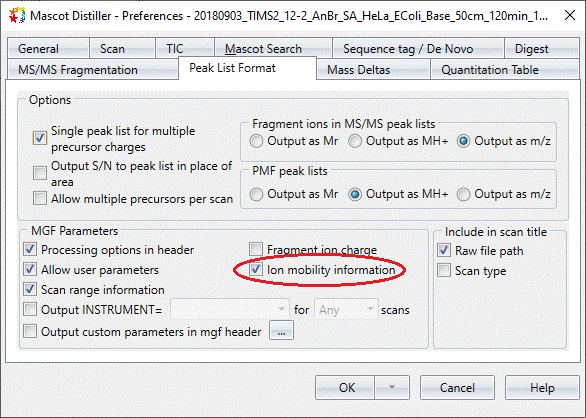Close the Preferences dialog window
Viewport: 586px width, 418px height.
coord(570,15)
